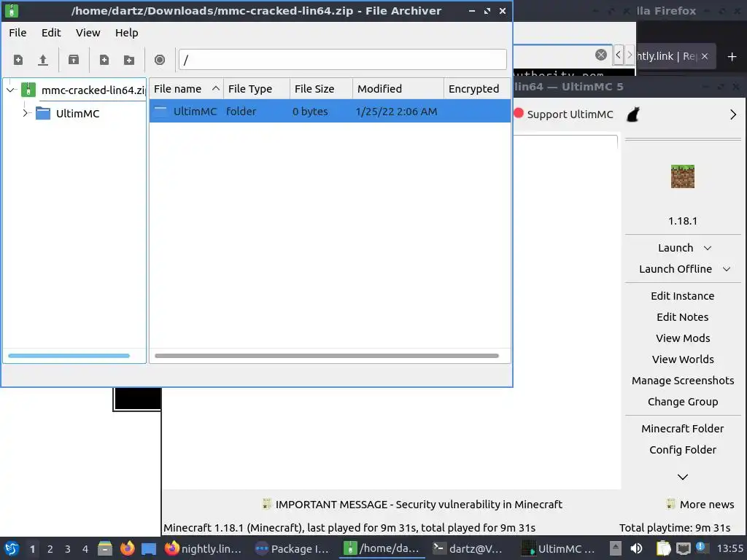Click Edit Notes in UltimMC
Screen dimensions: 747x560
[x=683, y=317]
